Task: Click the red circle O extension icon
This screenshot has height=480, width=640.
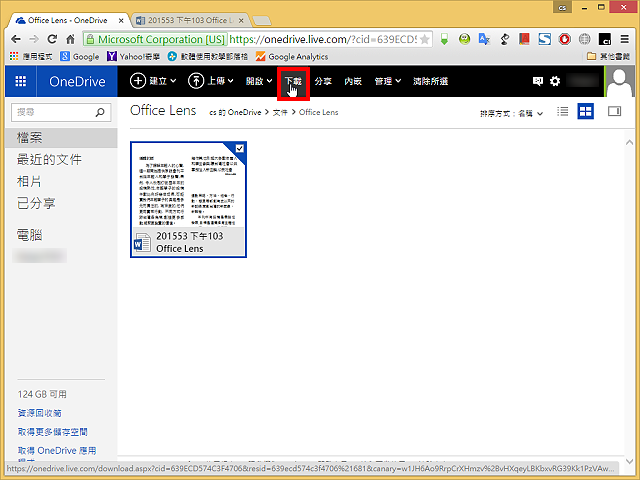Action: (564, 39)
